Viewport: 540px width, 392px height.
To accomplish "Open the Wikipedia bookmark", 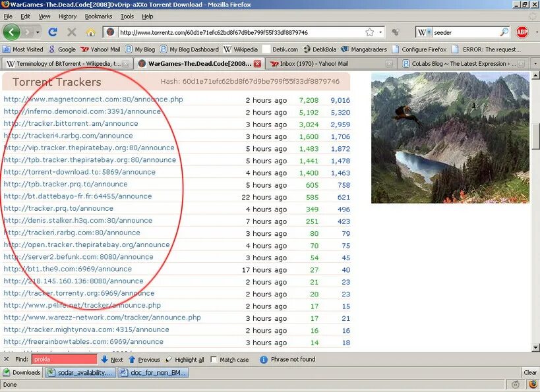I will click(x=241, y=49).
